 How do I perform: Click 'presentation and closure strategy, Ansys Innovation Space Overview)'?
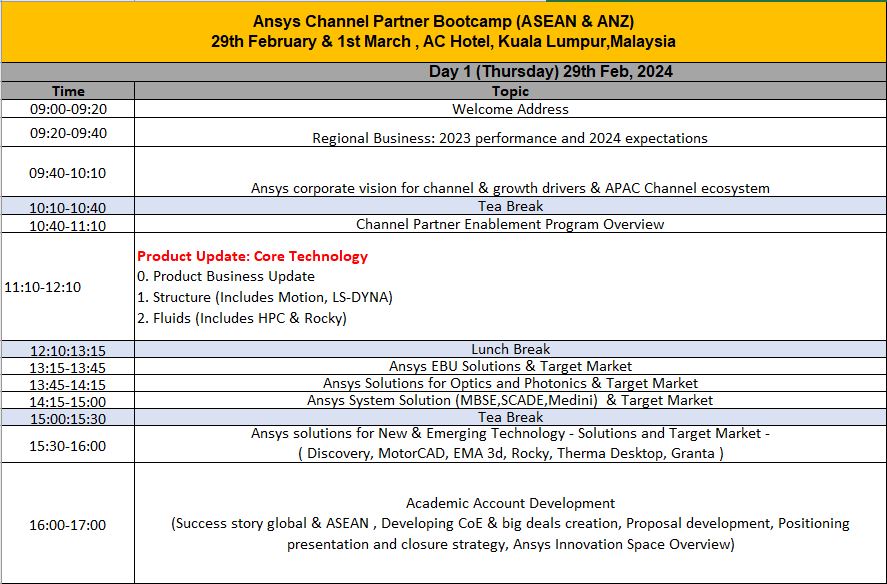click(510, 544)
